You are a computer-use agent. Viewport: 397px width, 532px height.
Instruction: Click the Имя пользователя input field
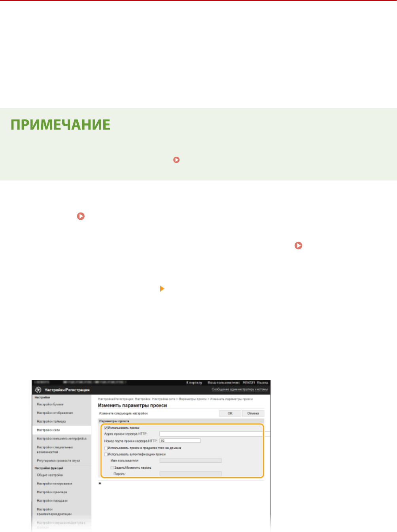pyautogui.click(x=191, y=460)
